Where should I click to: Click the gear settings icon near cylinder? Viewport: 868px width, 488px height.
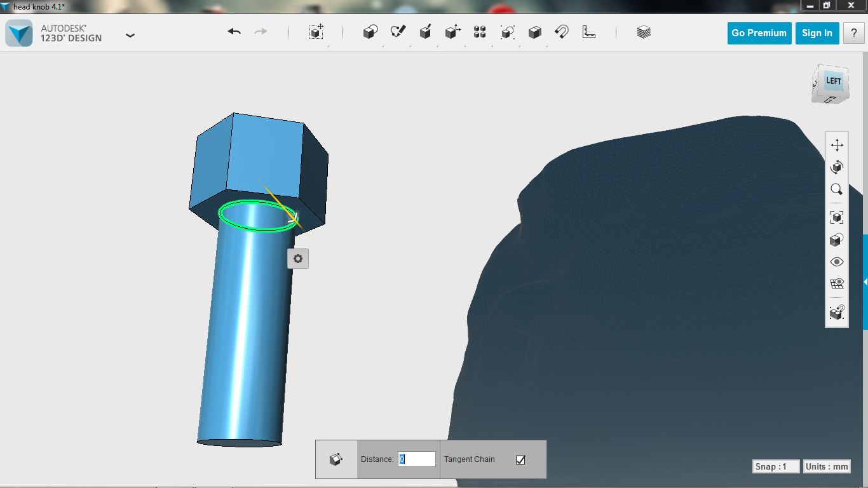coord(298,259)
